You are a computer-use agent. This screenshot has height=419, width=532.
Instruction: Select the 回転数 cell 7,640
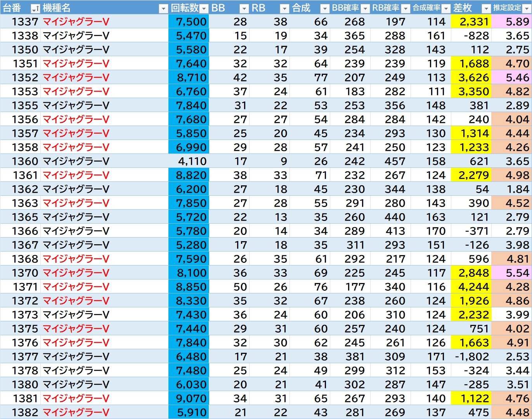click(189, 64)
